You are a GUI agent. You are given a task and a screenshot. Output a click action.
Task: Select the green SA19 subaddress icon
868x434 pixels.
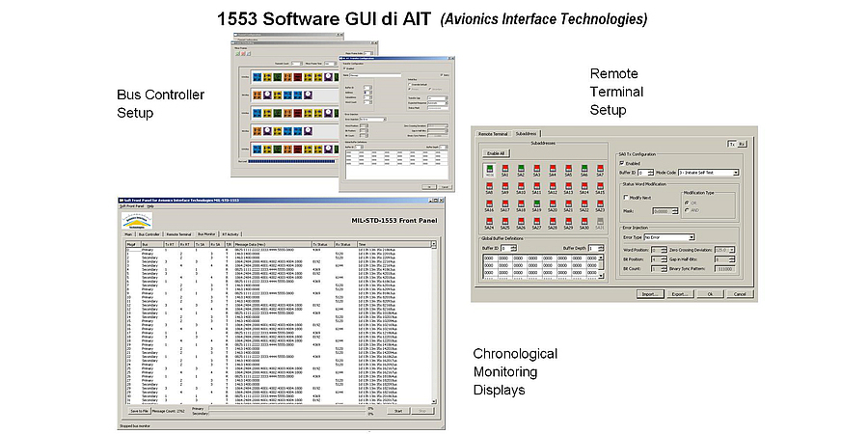(537, 206)
